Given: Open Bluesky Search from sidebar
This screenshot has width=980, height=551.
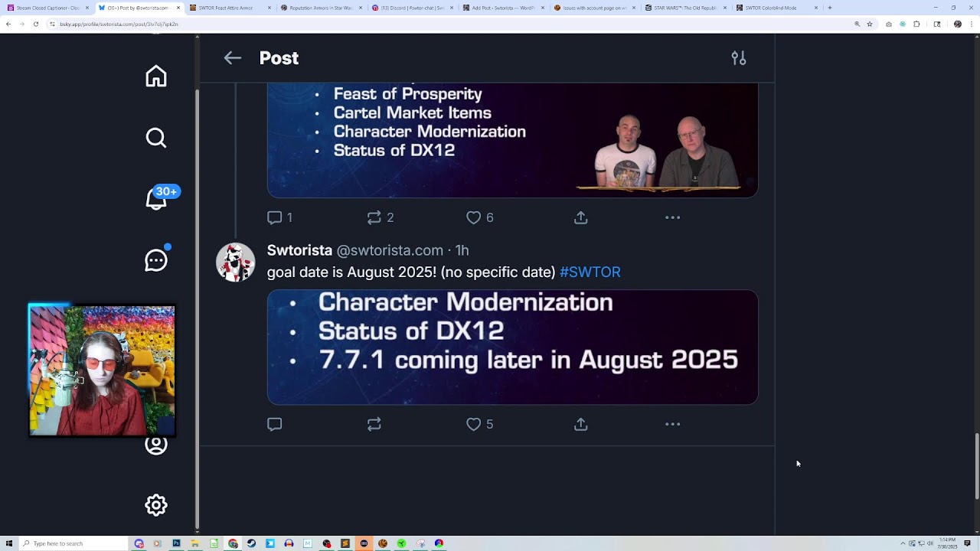Looking at the screenshot, I should 156,138.
